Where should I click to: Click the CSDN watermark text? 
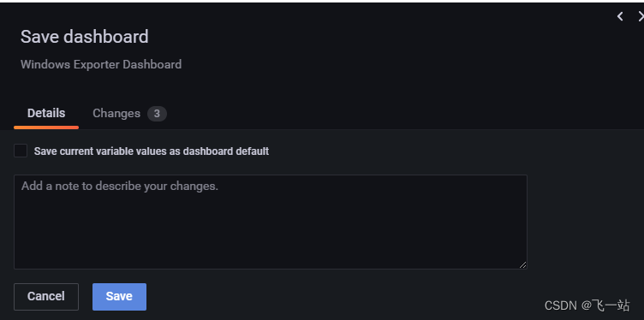(587, 305)
